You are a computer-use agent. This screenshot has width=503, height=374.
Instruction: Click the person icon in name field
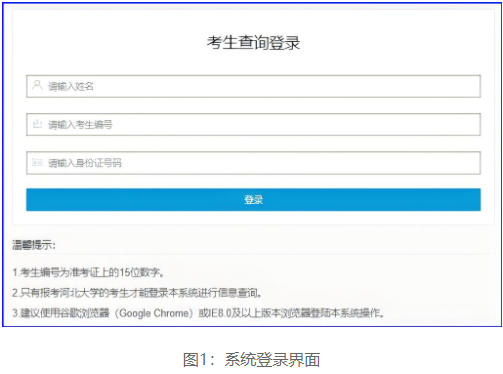[x=37, y=85]
